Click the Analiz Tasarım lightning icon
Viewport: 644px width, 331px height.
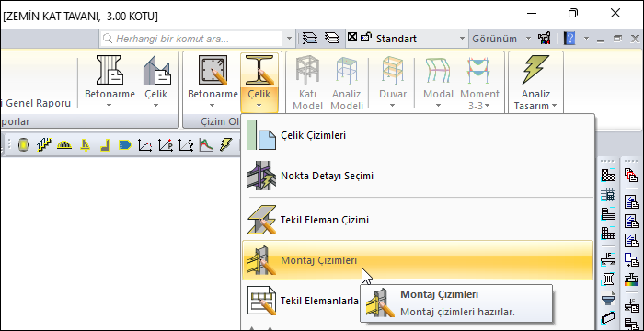(535, 70)
